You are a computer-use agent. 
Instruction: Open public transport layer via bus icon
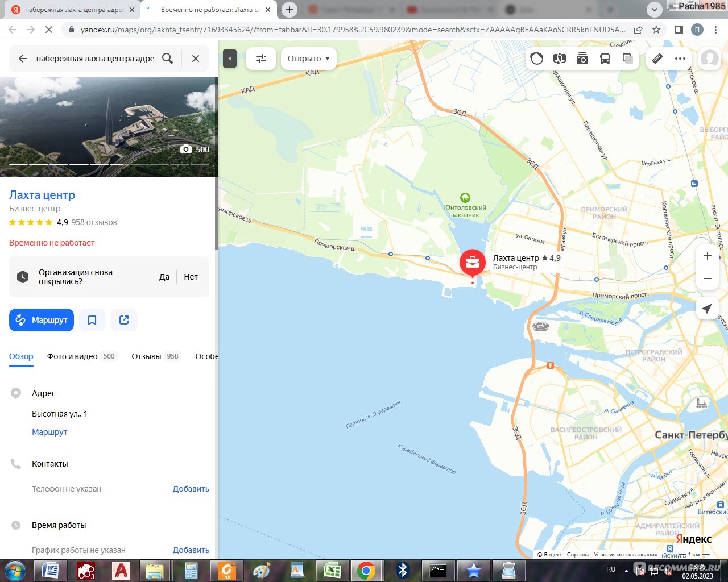605,58
